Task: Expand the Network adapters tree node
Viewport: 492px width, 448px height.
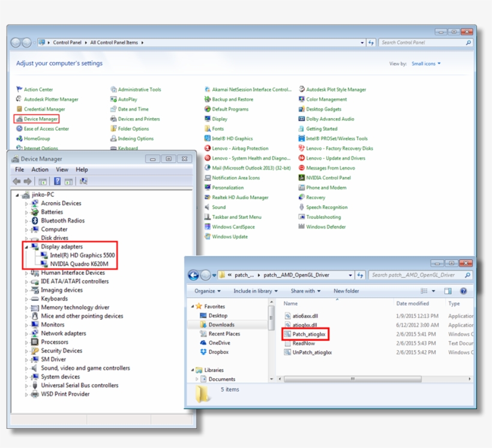Action: (26, 332)
